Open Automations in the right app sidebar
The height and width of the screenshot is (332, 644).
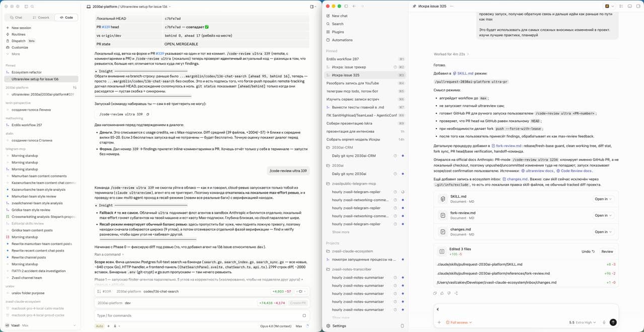[x=342, y=40]
